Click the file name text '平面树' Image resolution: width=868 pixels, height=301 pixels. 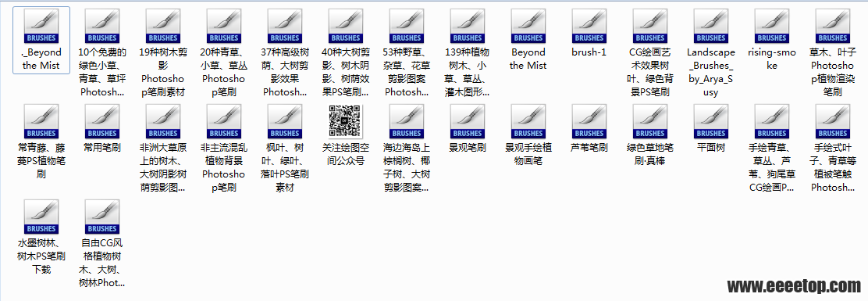pos(711,148)
